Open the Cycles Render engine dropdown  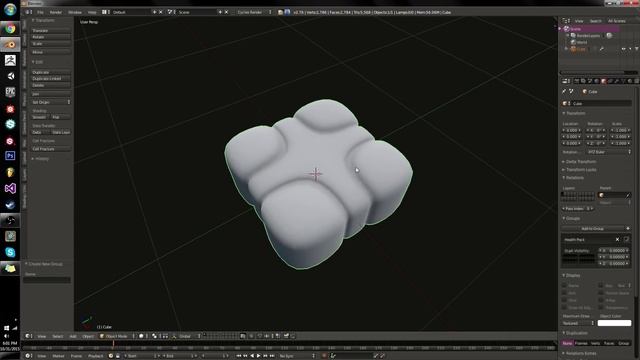[x=254, y=12]
